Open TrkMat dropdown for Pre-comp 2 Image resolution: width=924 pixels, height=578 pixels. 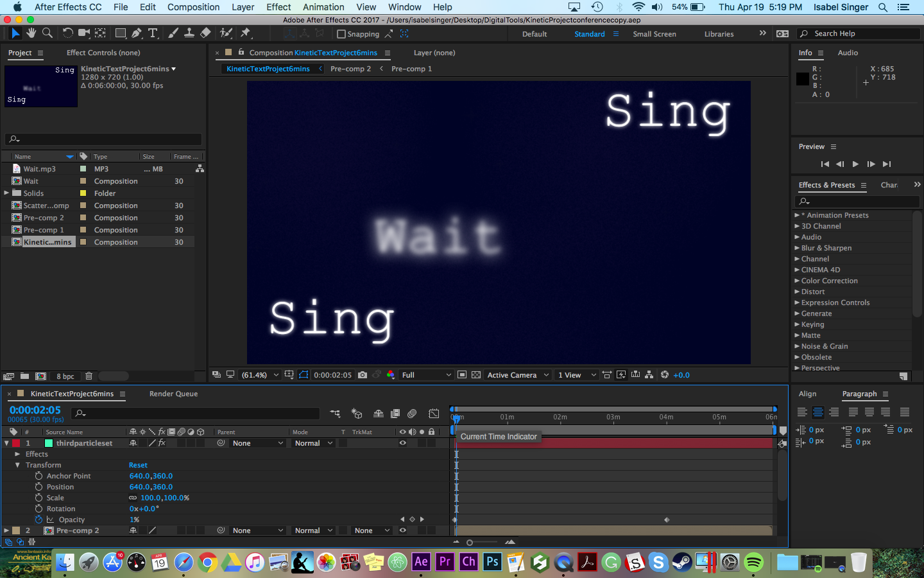click(372, 530)
